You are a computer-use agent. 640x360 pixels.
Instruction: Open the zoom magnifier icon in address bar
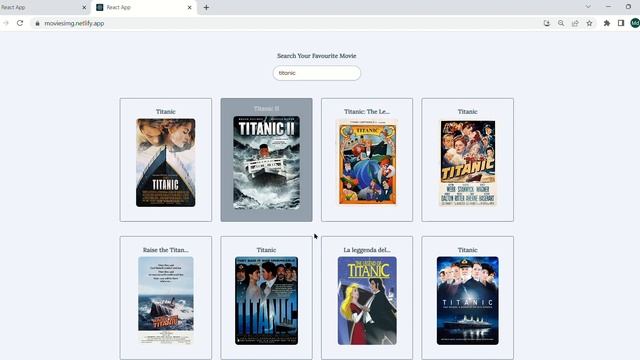click(561, 23)
